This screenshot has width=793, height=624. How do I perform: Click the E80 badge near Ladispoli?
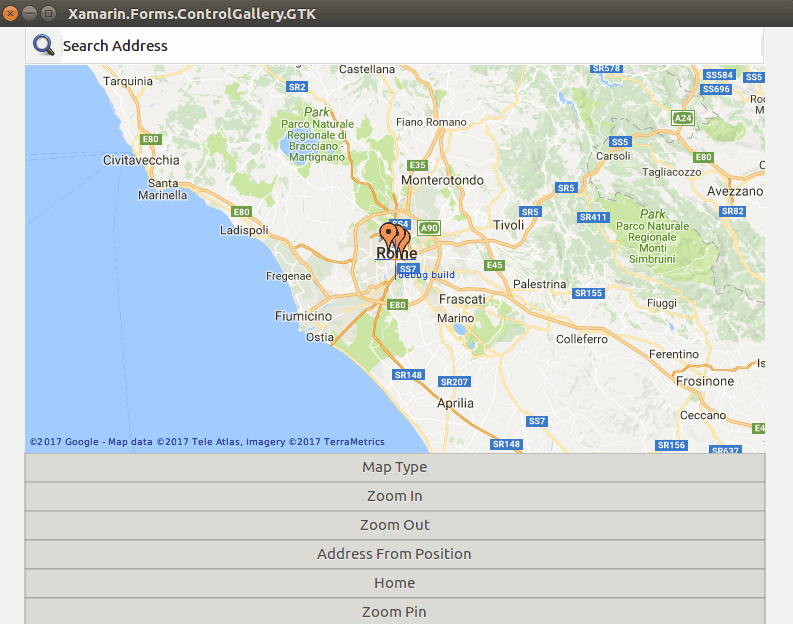point(241,212)
